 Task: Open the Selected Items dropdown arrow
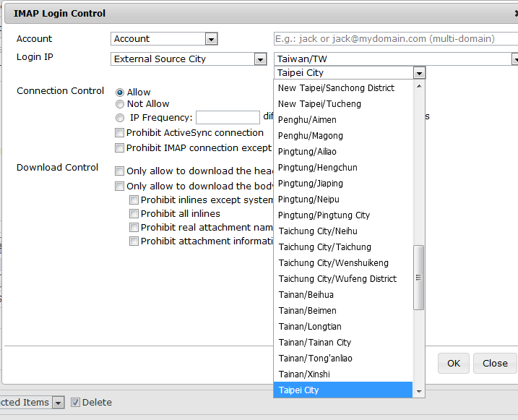(58, 403)
